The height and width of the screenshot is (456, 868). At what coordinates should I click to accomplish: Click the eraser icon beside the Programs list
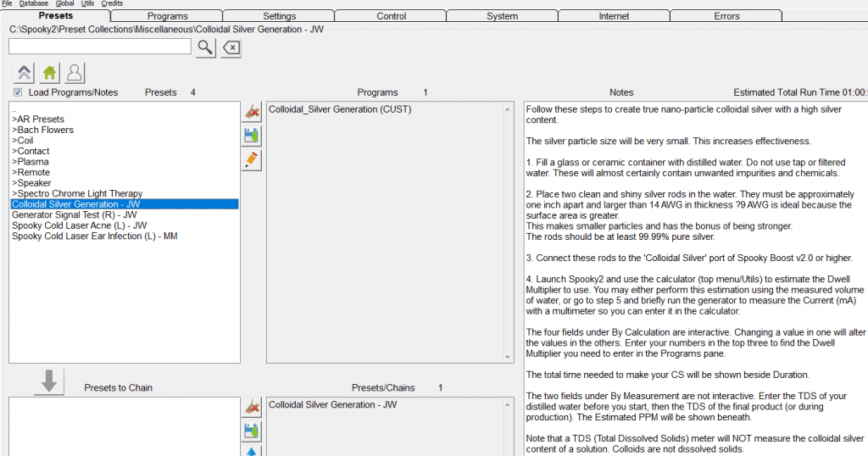pyautogui.click(x=252, y=112)
